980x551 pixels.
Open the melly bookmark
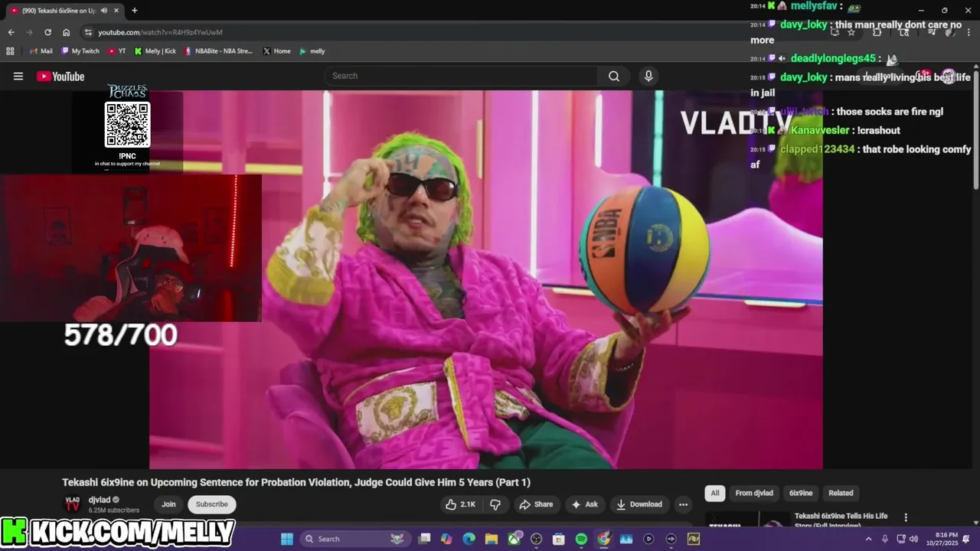coord(312,51)
